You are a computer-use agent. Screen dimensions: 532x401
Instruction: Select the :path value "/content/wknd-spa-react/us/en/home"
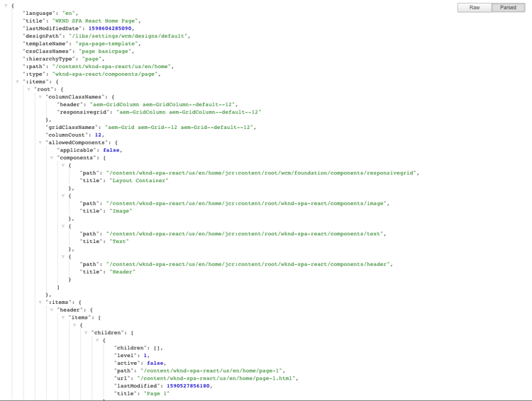(111, 67)
